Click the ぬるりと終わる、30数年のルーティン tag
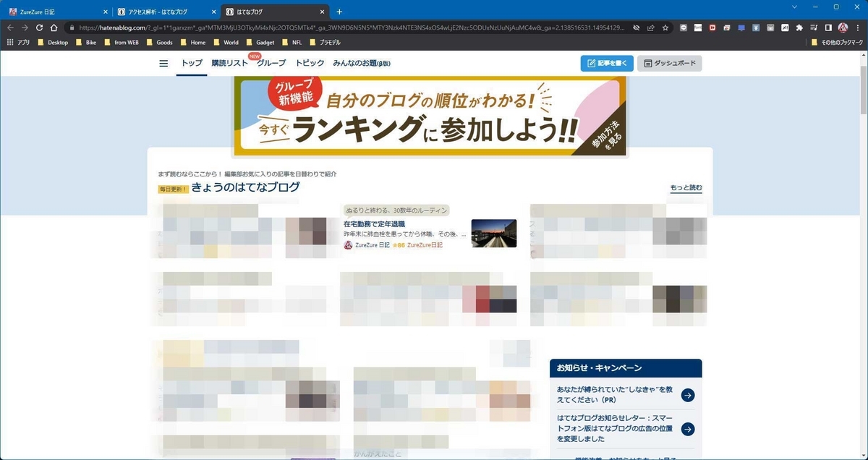The width and height of the screenshot is (868, 460). coord(397,210)
